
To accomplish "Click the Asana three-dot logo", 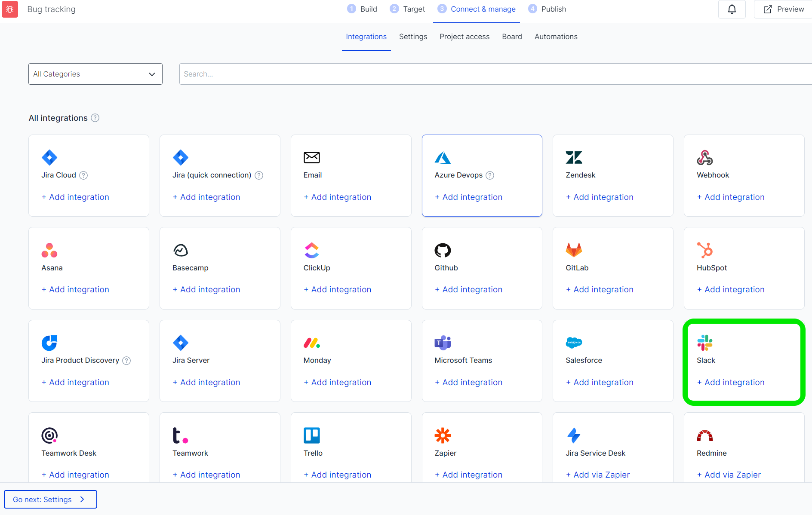I will (x=49, y=250).
